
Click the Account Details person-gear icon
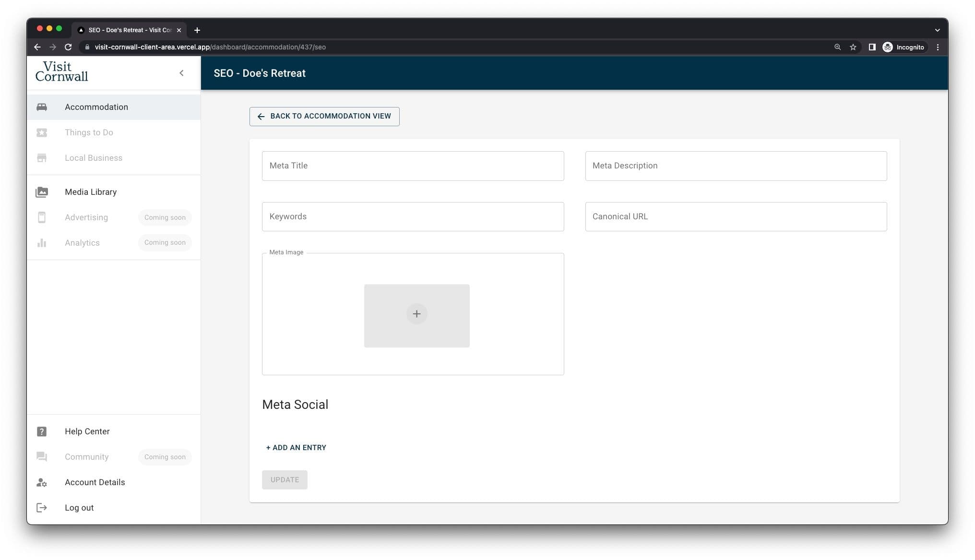42,482
